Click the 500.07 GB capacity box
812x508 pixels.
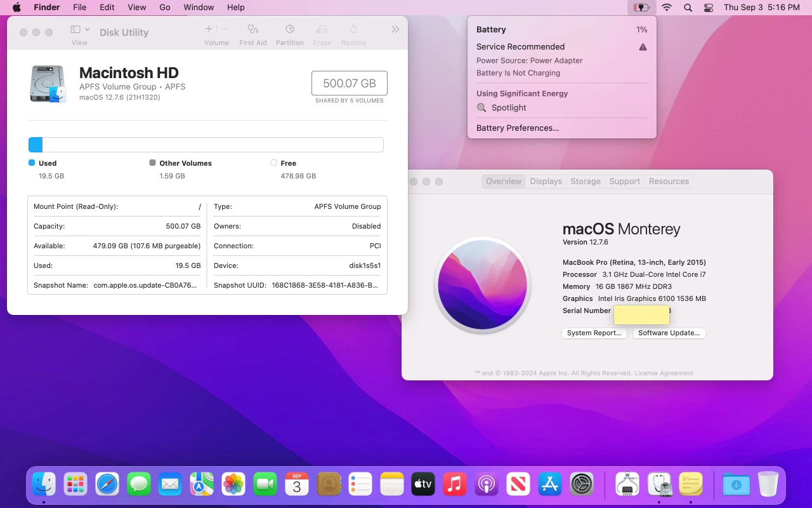[350, 83]
